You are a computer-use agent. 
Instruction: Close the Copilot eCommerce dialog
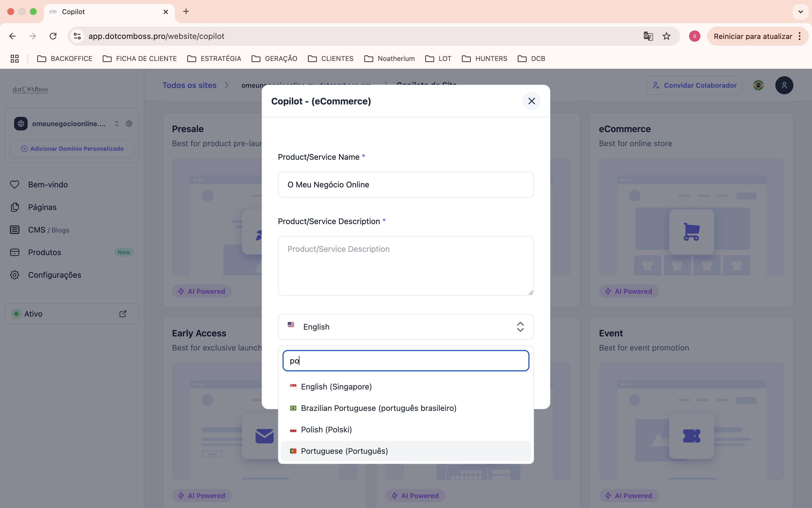click(531, 101)
